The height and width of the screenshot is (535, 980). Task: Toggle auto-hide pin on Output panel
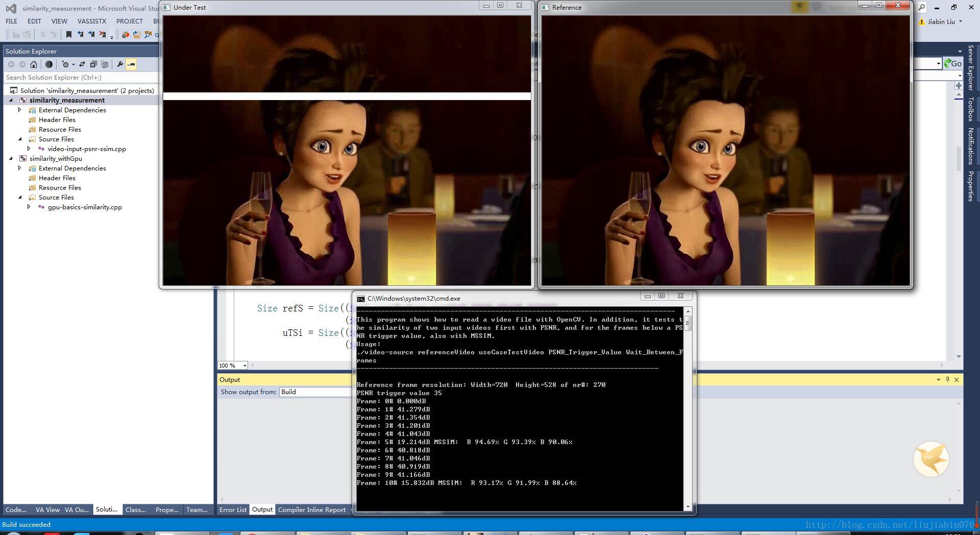pos(947,380)
